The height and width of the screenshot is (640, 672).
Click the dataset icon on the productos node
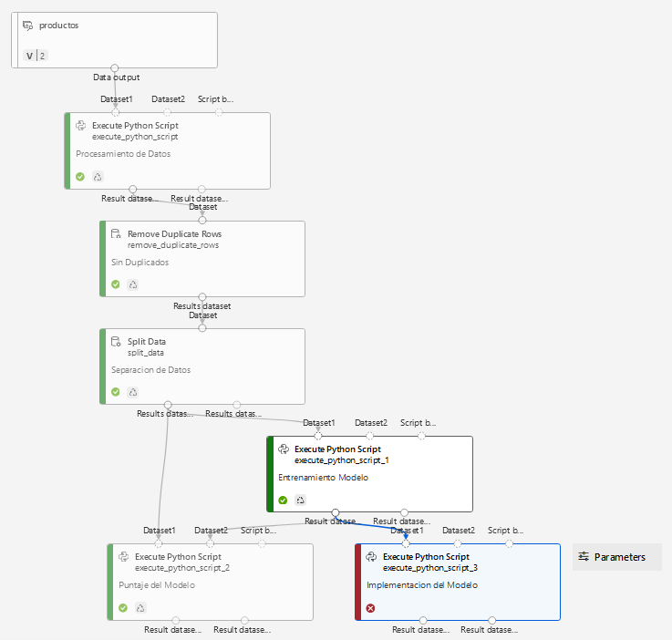tap(28, 26)
